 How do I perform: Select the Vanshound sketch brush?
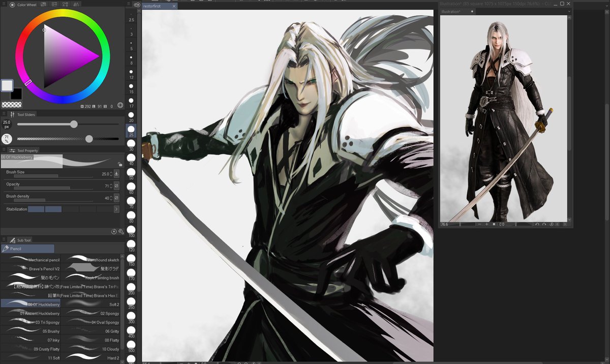(91, 260)
